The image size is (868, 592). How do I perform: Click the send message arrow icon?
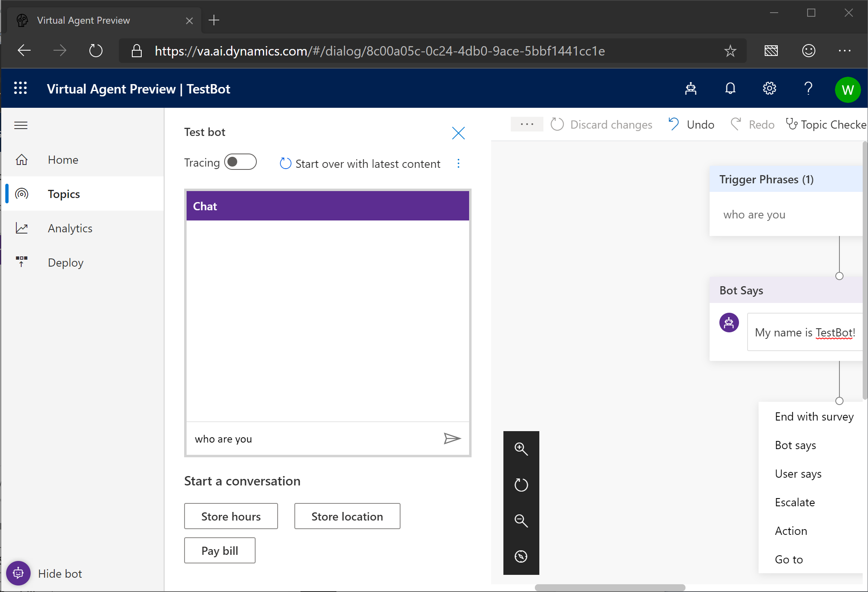(452, 438)
